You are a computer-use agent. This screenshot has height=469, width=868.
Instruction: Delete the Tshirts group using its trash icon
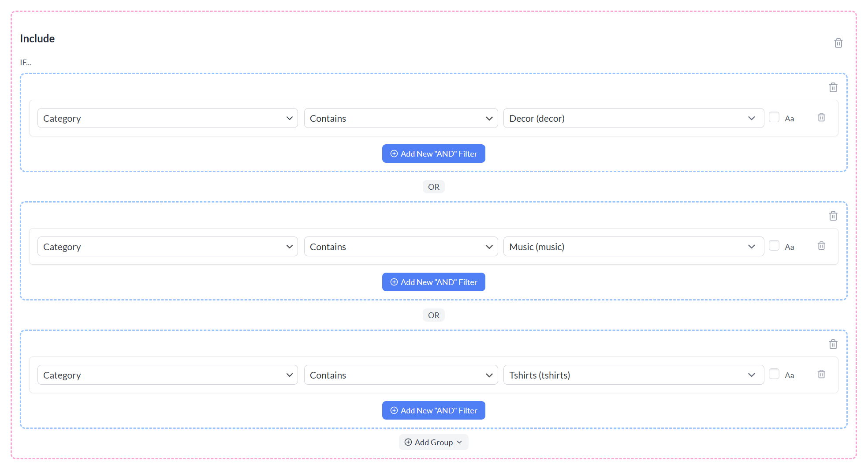pyautogui.click(x=833, y=344)
